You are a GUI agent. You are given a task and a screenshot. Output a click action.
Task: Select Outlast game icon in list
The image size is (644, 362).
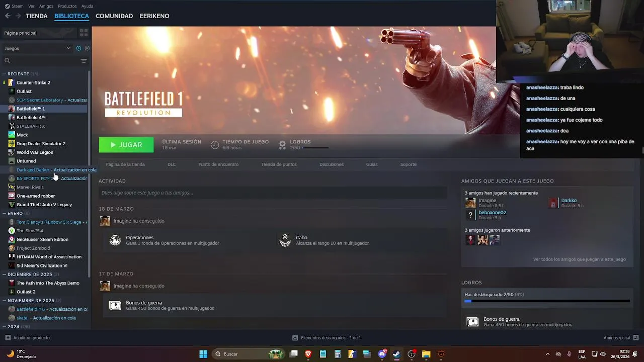pos(12,91)
